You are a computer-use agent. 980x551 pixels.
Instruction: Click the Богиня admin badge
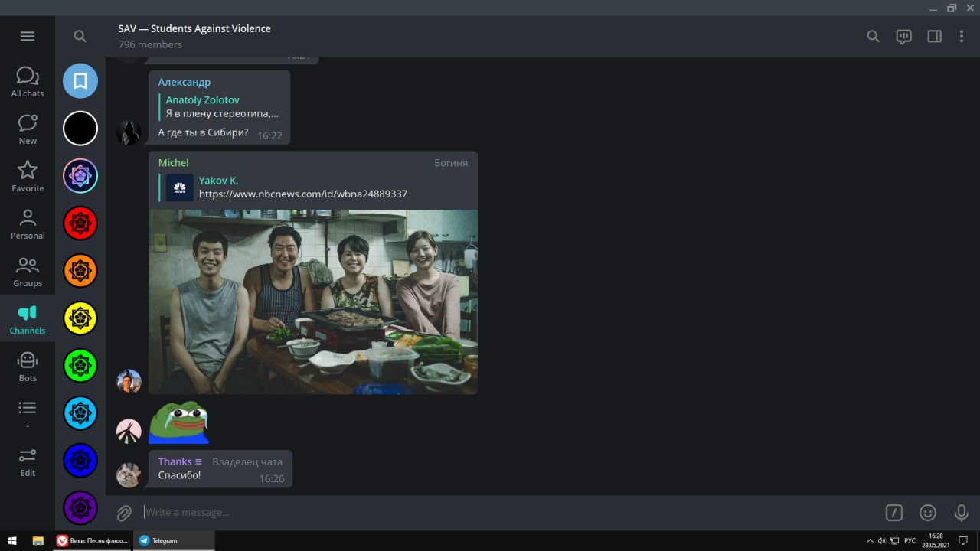[x=451, y=162]
